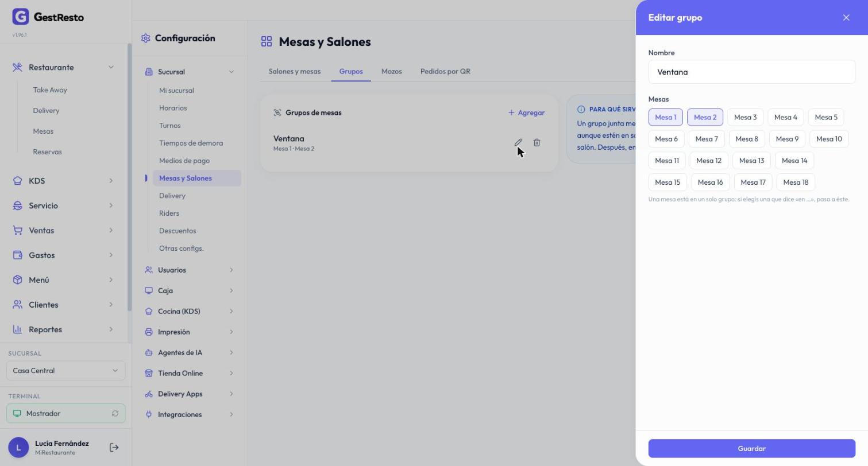This screenshot has height=466, width=868.
Task: Go to Pedidos por QR tab
Action: point(445,72)
